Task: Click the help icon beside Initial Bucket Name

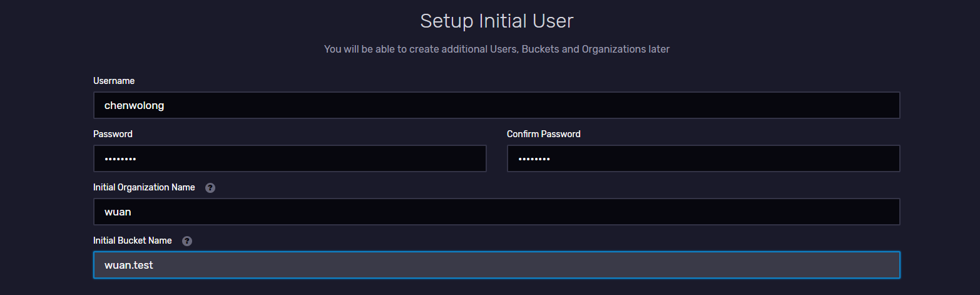Action: 187,241
